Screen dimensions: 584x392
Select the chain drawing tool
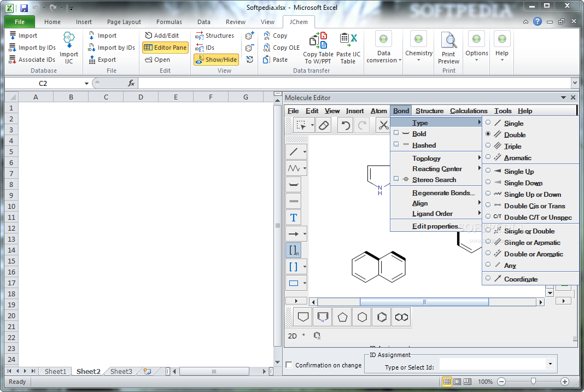click(294, 168)
